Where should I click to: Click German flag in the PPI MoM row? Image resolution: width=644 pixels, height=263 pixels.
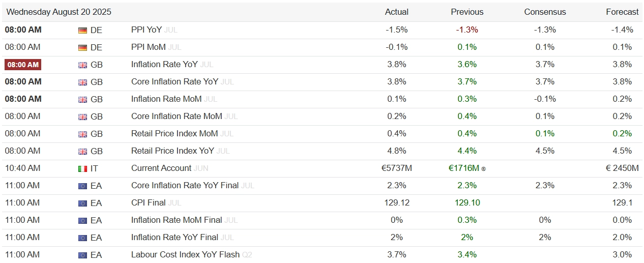click(82, 47)
